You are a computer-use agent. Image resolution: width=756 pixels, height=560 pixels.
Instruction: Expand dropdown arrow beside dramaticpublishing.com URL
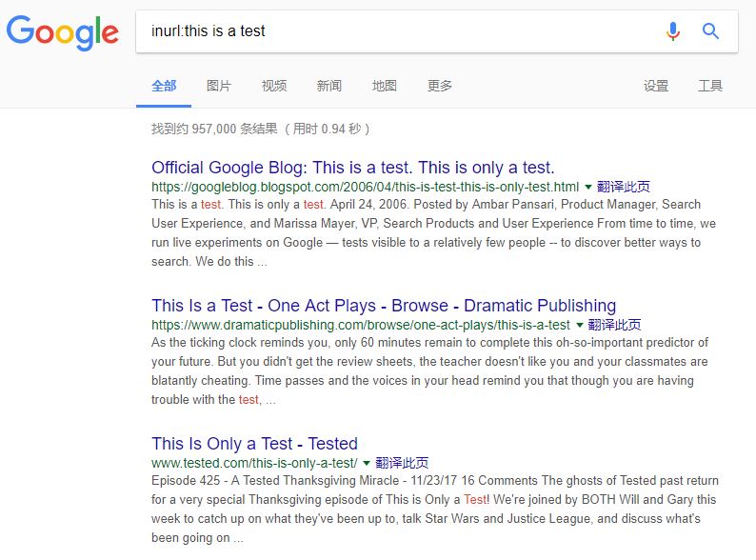point(580,325)
